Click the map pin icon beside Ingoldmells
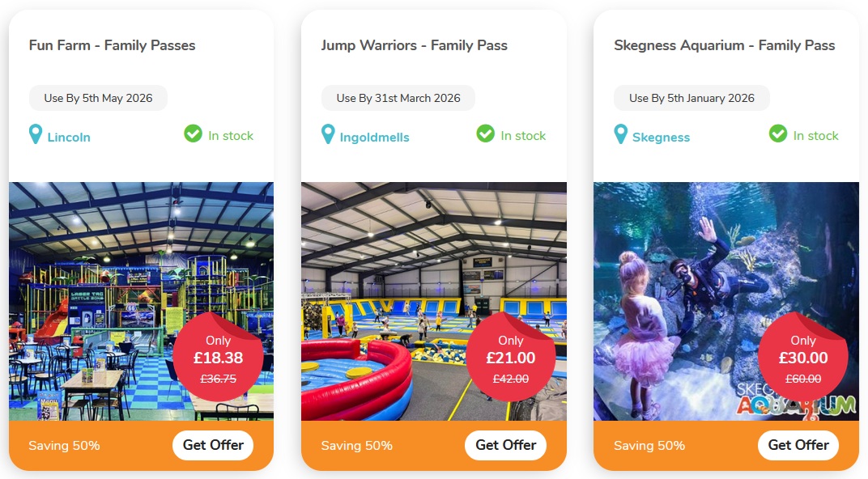868x479 pixels. coord(328,134)
